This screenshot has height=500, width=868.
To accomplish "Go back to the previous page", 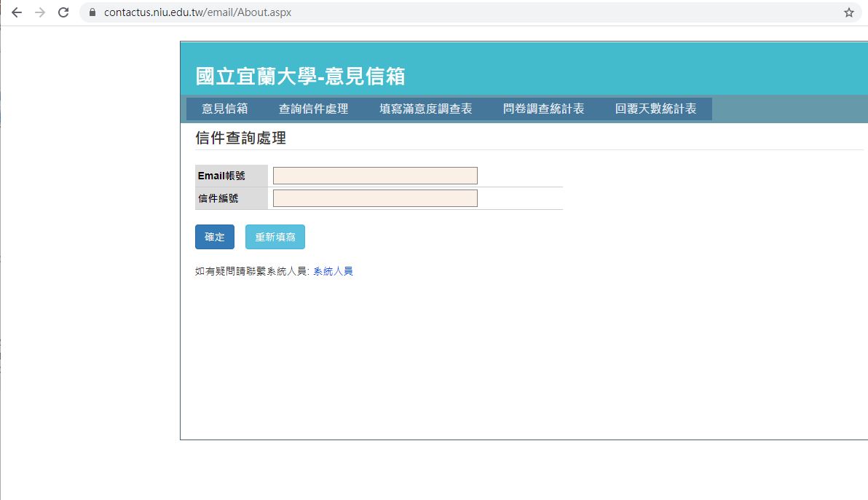I will tap(17, 12).
